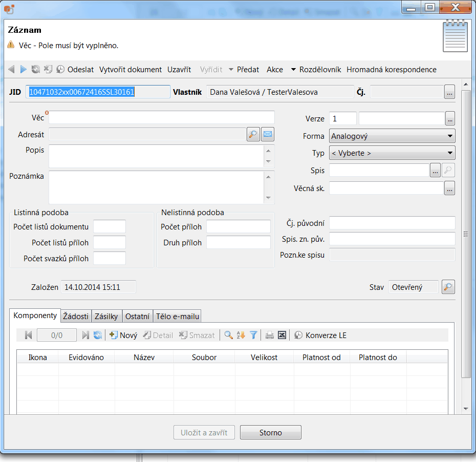Click into the Věc input field
476x462 pixels.
coord(162,118)
